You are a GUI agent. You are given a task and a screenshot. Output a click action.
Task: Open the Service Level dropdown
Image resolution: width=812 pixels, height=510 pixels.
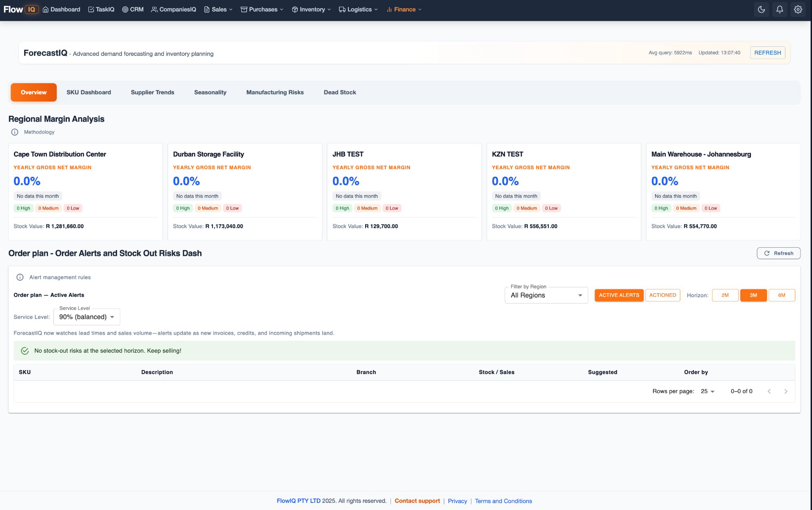tap(86, 316)
